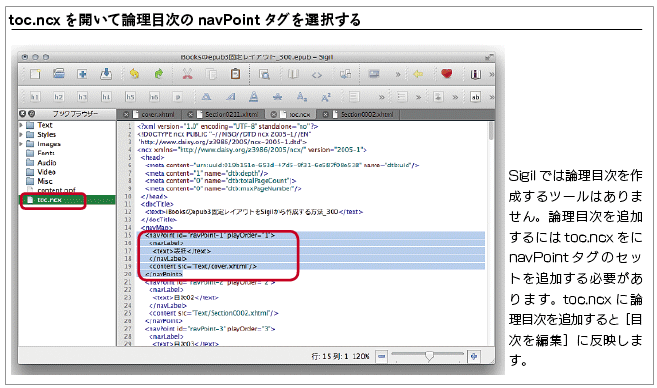
Task: Close the Book Browser panel
Action: (22, 114)
